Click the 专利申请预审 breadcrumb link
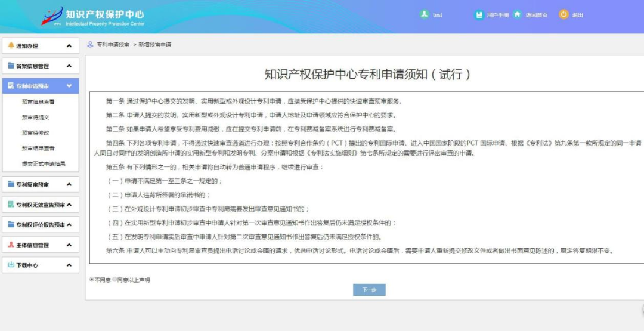 pyautogui.click(x=113, y=45)
